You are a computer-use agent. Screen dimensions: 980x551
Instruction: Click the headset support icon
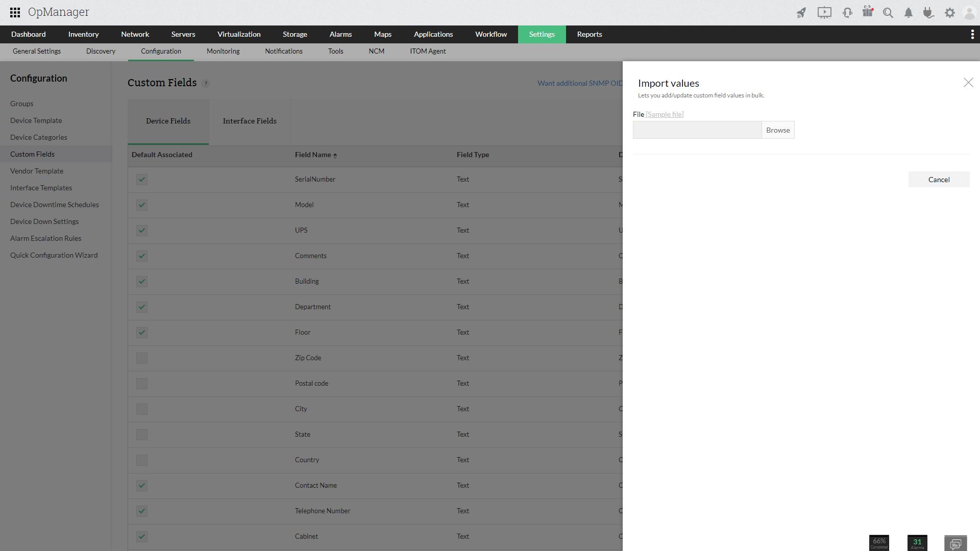tap(847, 13)
